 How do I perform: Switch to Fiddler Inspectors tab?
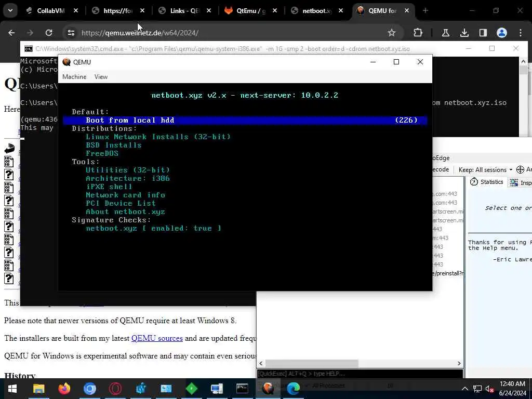[x=521, y=182]
